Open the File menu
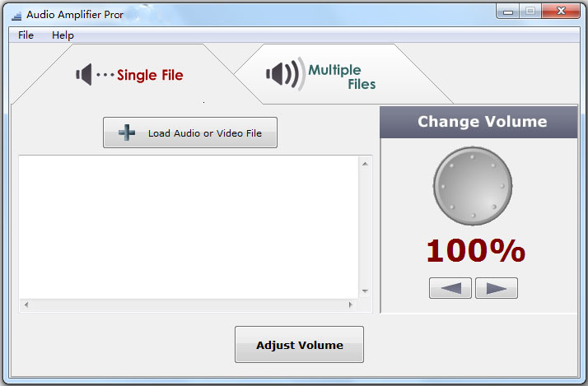The width and height of the screenshot is (588, 386). click(x=26, y=35)
